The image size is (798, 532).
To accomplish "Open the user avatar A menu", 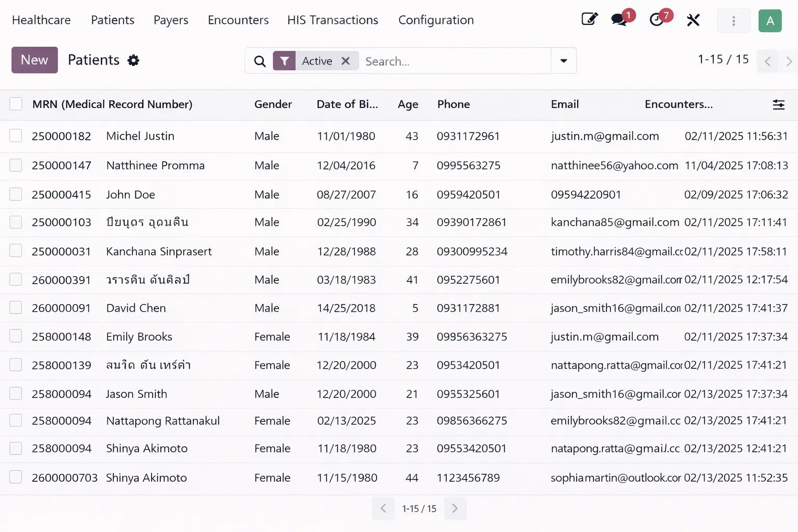I will 770,21.
